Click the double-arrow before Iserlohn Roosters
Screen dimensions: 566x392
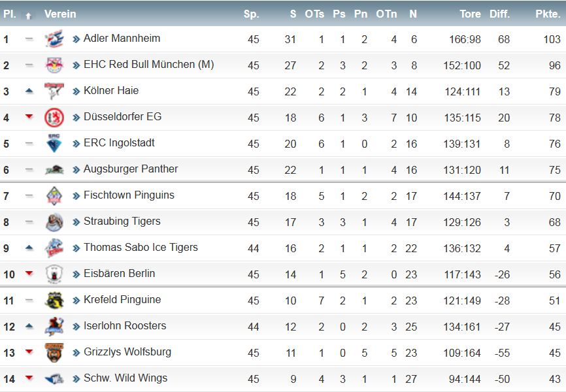click(x=76, y=327)
